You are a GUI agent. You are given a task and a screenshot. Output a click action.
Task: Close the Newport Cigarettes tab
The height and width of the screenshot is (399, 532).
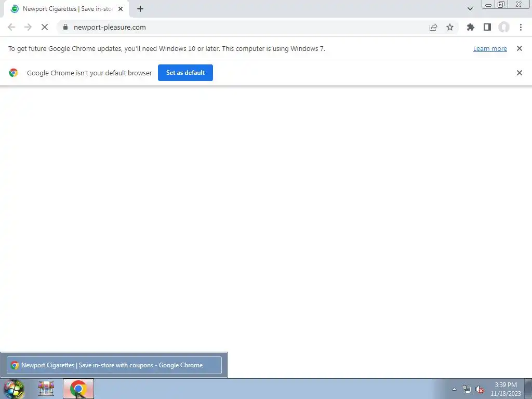pyautogui.click(x=121, y=9)
